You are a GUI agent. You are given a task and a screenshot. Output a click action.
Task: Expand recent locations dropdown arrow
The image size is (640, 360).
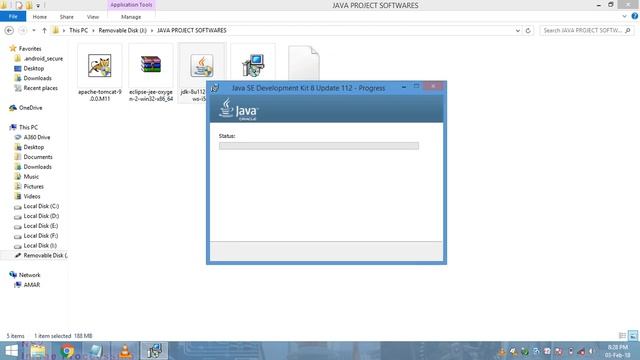(x=34, y=30)
